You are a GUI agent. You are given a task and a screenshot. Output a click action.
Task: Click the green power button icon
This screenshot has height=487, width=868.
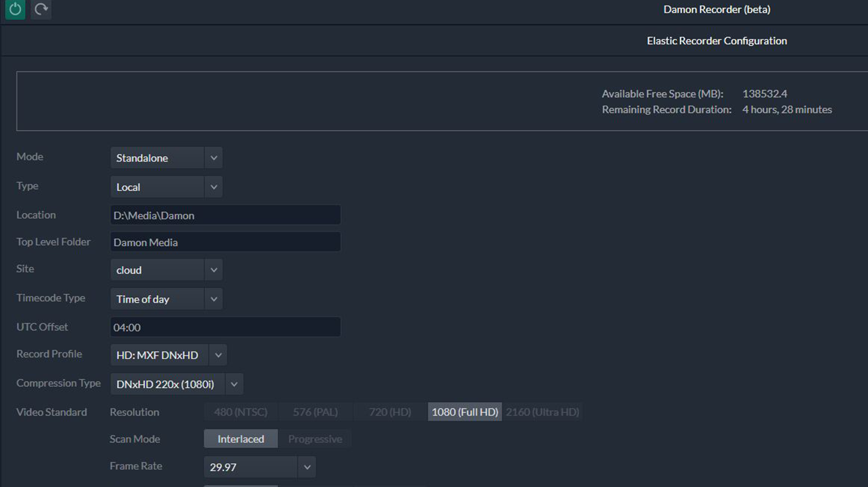tap(15, 9)
